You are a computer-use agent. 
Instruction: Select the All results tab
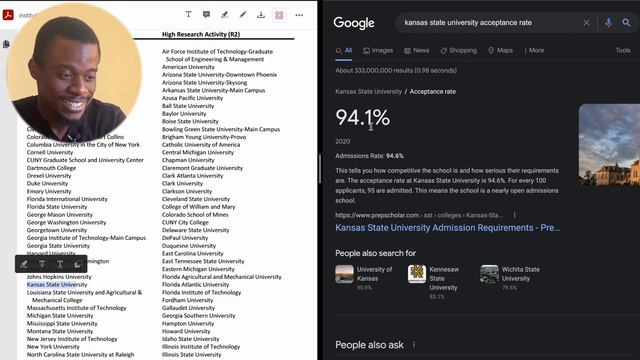click(344, 51)
